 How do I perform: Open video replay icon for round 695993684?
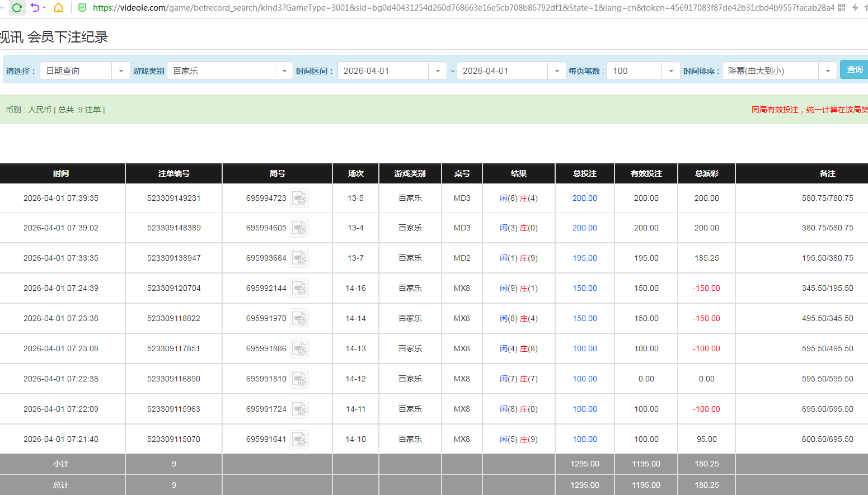coord(299,258)
